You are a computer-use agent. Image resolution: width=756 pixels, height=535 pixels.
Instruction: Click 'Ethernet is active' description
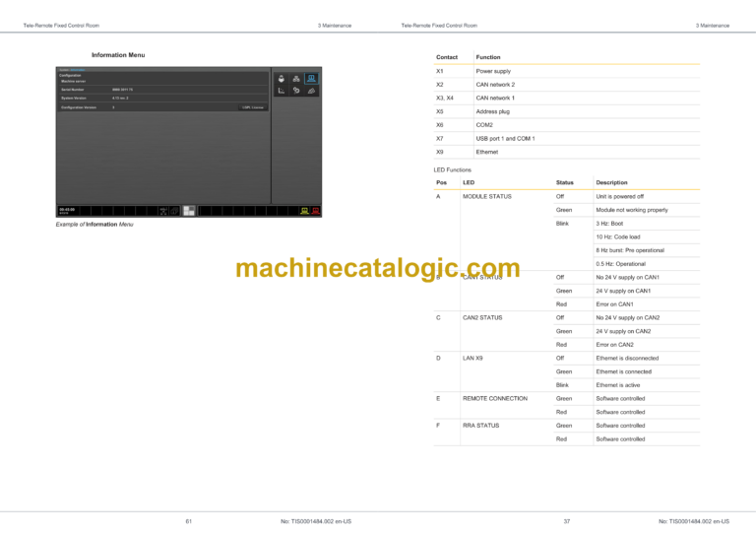[x=617, y=385]
